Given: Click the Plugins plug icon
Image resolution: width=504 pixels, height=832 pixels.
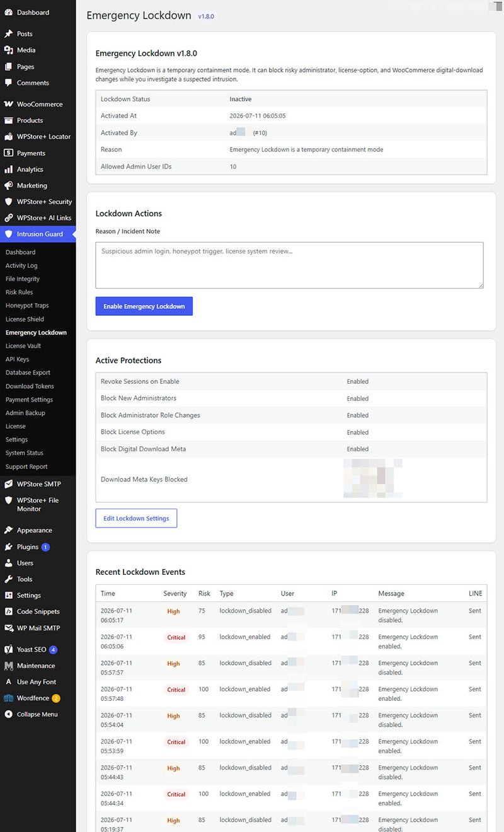Looking at the screenshot, I should pyautogui.click(x=8, y=547).
